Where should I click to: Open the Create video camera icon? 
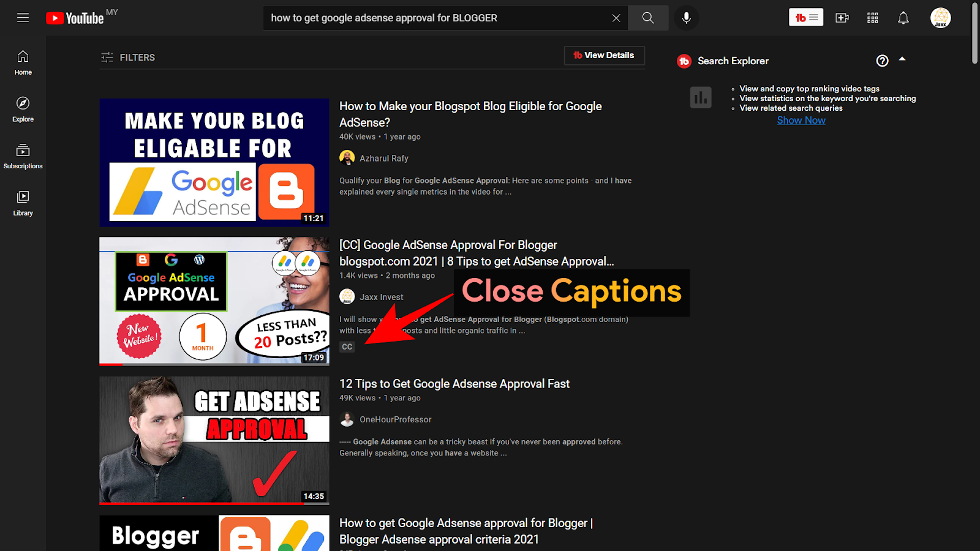point(842,18)
